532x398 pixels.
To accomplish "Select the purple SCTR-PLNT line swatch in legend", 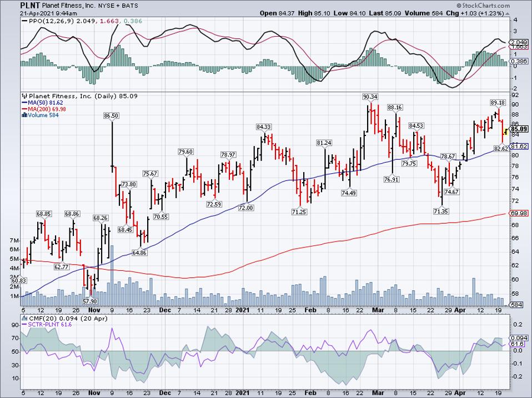I will coord(25,325).
